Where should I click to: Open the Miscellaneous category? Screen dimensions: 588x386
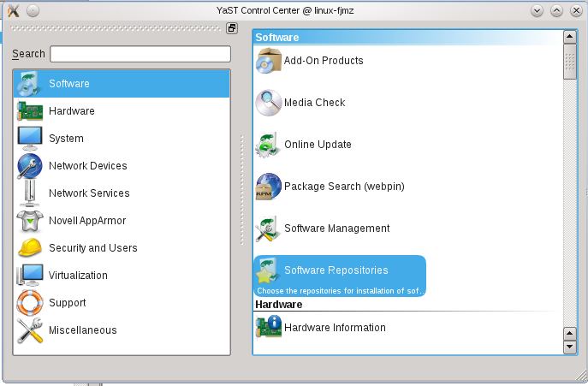(122, 330)
